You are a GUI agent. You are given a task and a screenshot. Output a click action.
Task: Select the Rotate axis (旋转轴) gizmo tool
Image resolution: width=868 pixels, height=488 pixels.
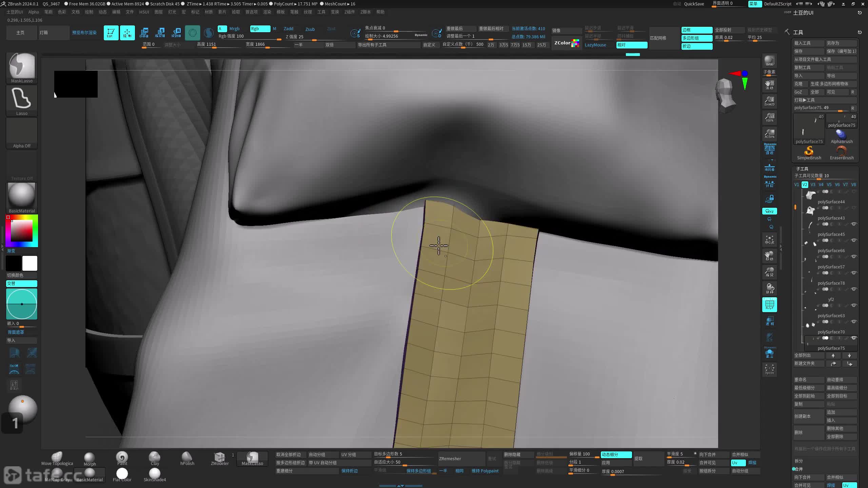176,33
